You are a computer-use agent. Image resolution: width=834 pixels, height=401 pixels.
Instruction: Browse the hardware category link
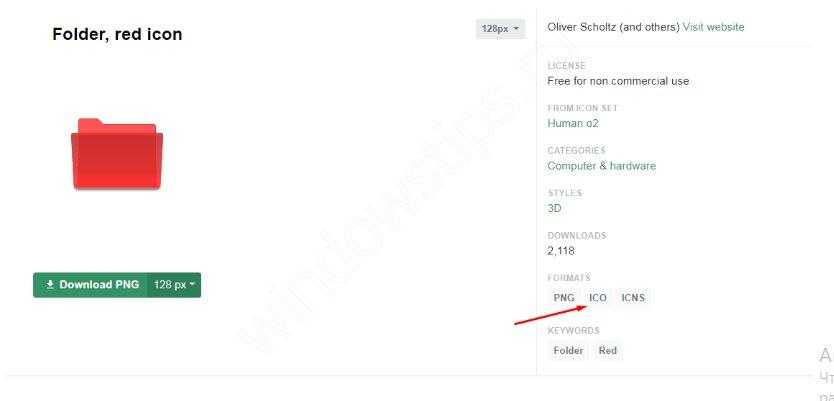tap(633, 166)
